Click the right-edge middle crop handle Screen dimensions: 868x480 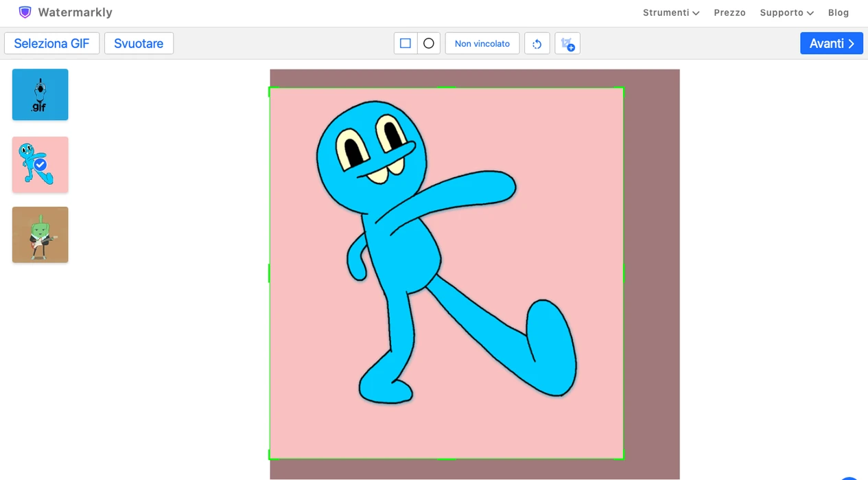tap(623, 273)
